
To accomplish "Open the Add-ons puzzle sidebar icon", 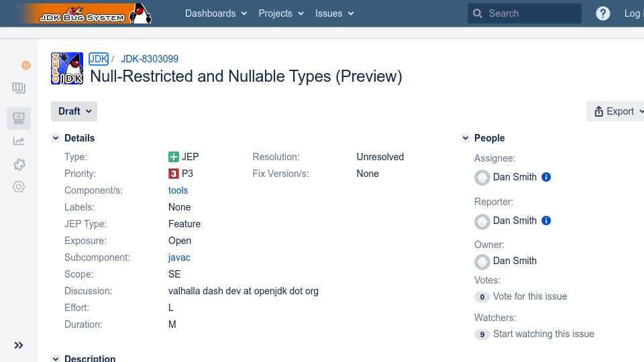I will pos(19,165).
